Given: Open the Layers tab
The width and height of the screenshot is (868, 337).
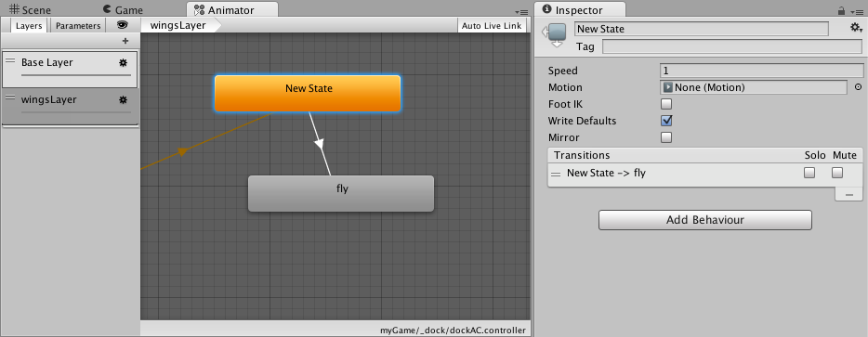Looking at the screenshot, I should pyautogui.click(x=29, y=25).
